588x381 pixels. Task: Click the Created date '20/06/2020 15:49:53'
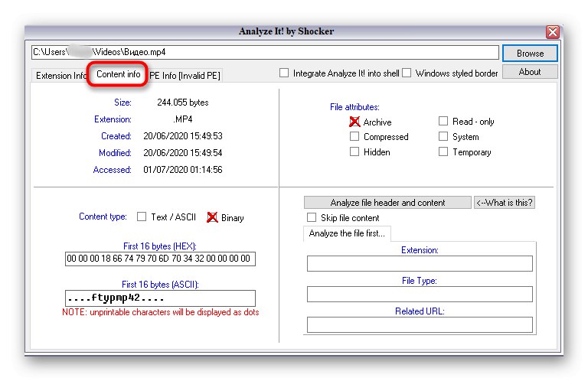[183, 136]
